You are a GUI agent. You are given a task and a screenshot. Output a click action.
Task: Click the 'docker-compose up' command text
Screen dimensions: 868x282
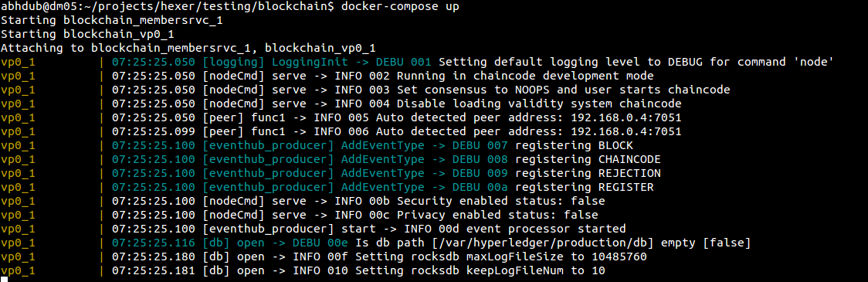click(400, 7)
